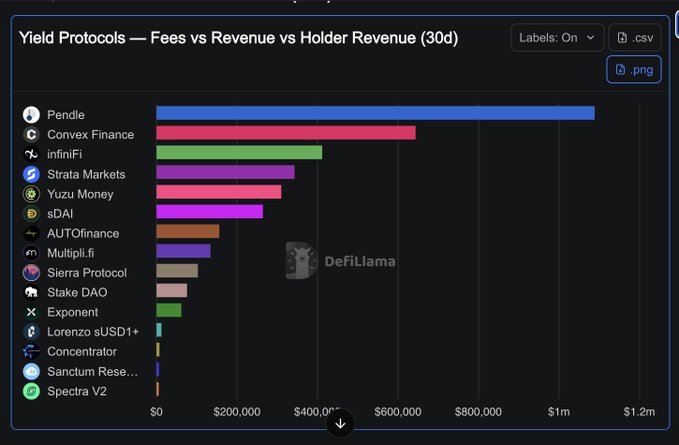Click the red Convex Finance bar

coord(286,133)
